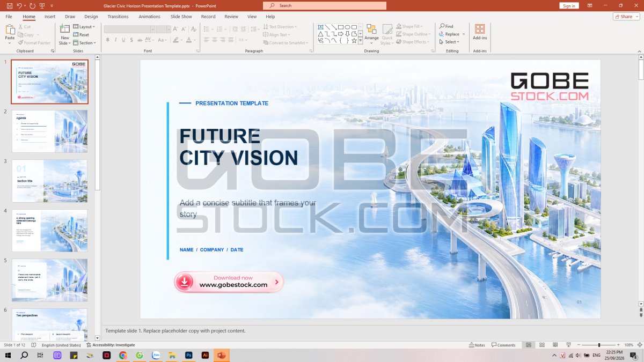Customize Quick Access Toolbar dropdown
This screenshot has height=362, width=644.
[x=52, y=5]
